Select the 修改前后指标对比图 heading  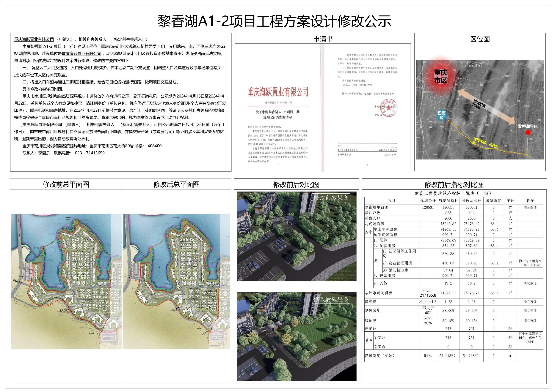coord(454,185)
